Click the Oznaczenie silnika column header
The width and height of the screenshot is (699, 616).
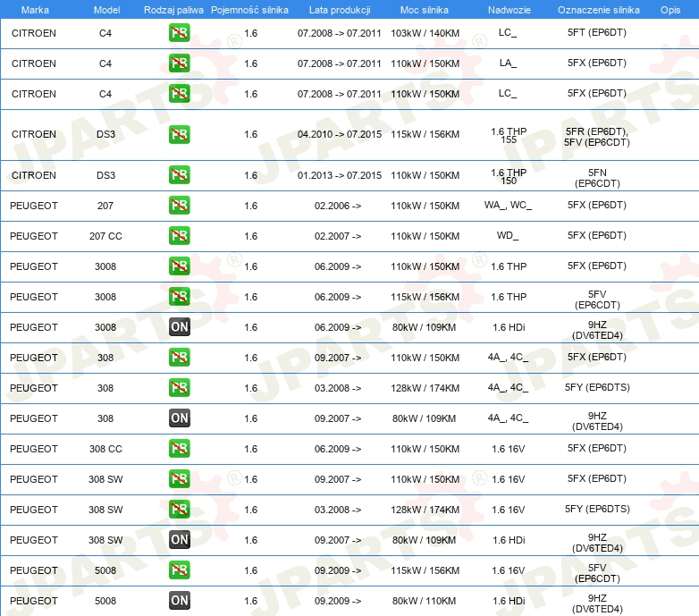[x=598, y=10]
